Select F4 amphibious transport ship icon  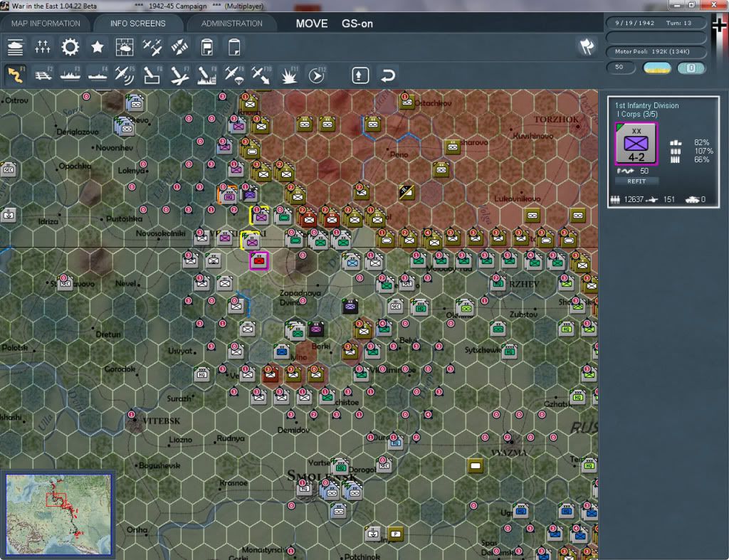[x=98, y=75]
